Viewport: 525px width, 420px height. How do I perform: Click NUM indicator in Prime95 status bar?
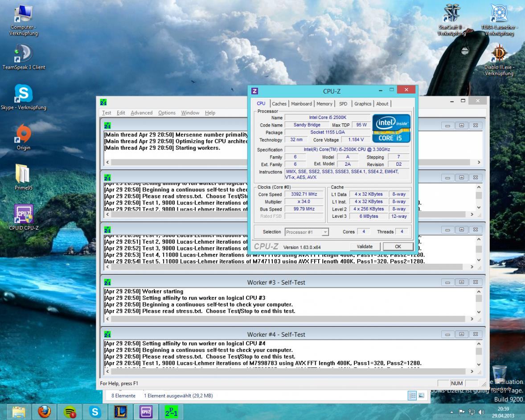(x=456, y=383)
